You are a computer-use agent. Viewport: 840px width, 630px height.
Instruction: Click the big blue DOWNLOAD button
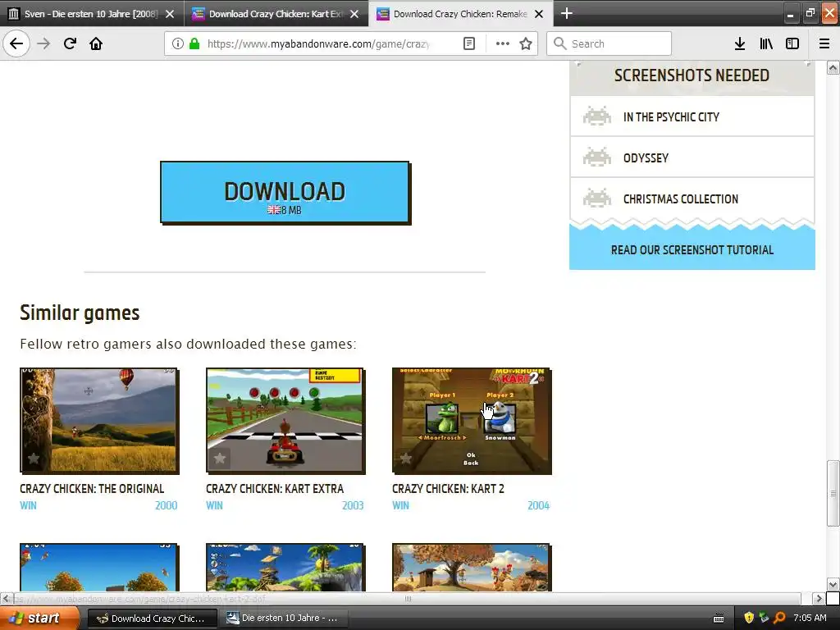(285, 192)
